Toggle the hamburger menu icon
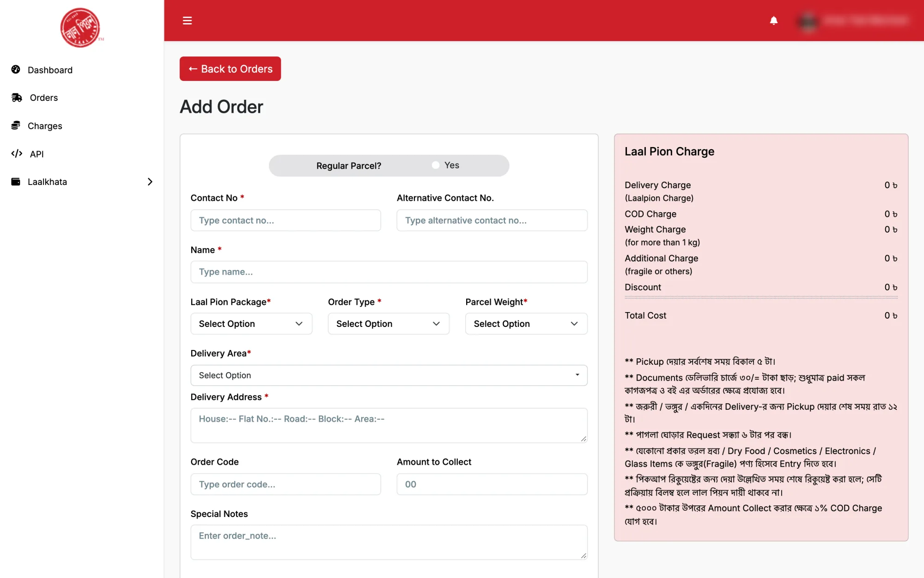This screenshot has width=924, height=578. pos(187,20)
